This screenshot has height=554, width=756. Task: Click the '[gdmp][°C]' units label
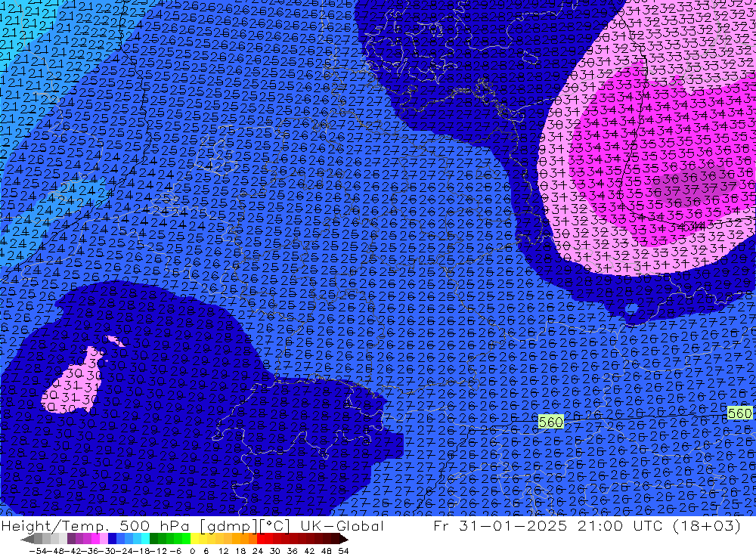click(x=246, y=526)
